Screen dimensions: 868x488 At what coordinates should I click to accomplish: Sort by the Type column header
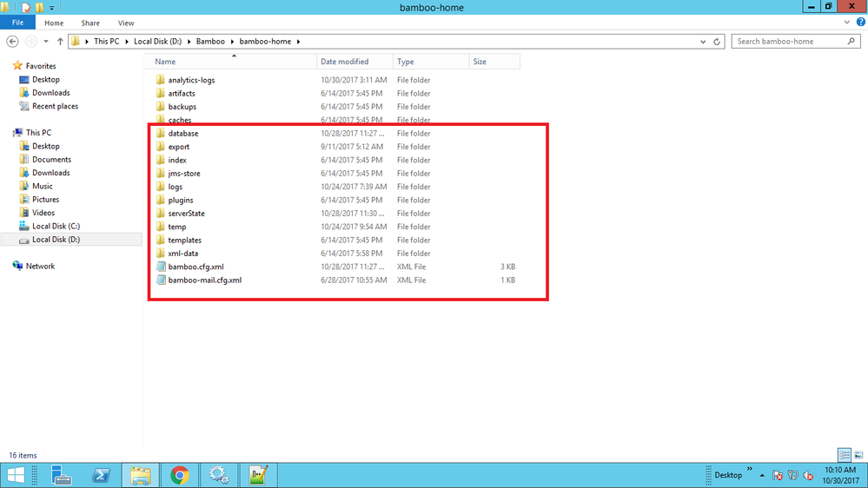pyautogui.click(x=431, y=62)
